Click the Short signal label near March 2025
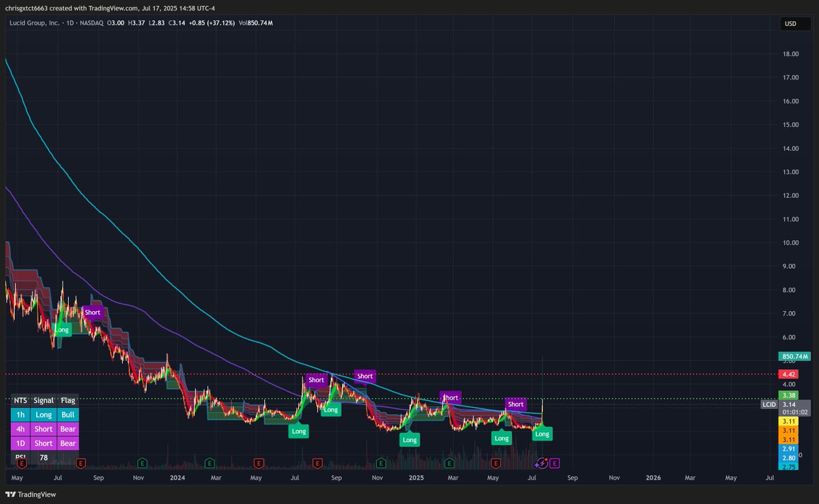 coord(450,397)
